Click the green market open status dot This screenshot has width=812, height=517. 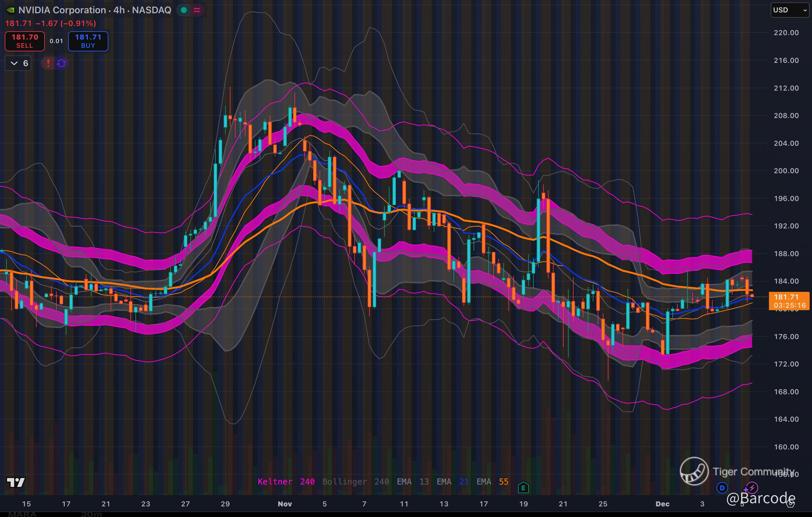(x=184, y=10)
